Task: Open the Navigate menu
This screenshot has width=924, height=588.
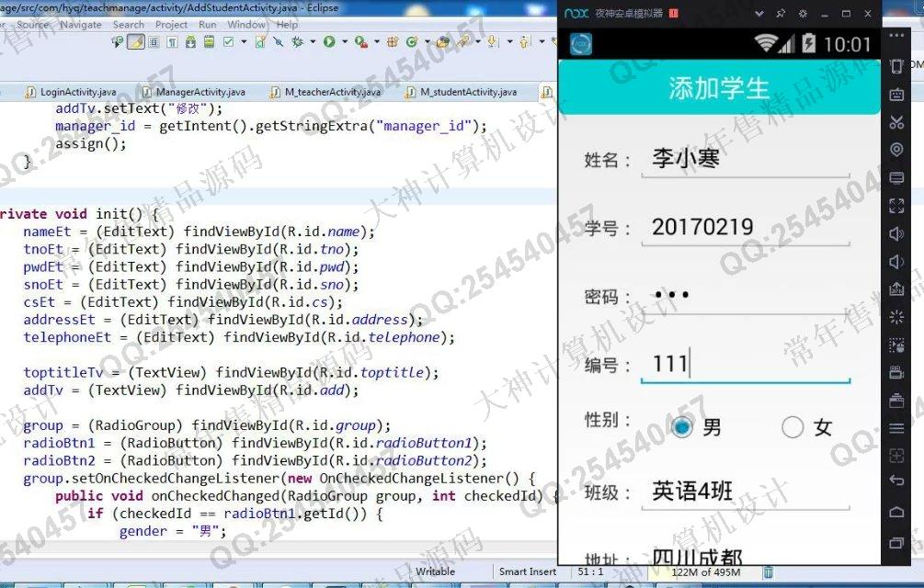Action: [x=81, y=25]
